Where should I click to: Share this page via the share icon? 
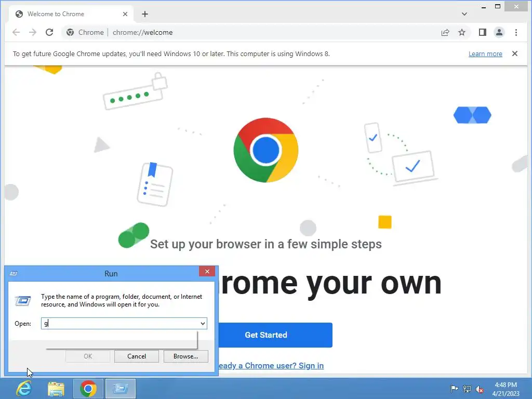(445, 33)
